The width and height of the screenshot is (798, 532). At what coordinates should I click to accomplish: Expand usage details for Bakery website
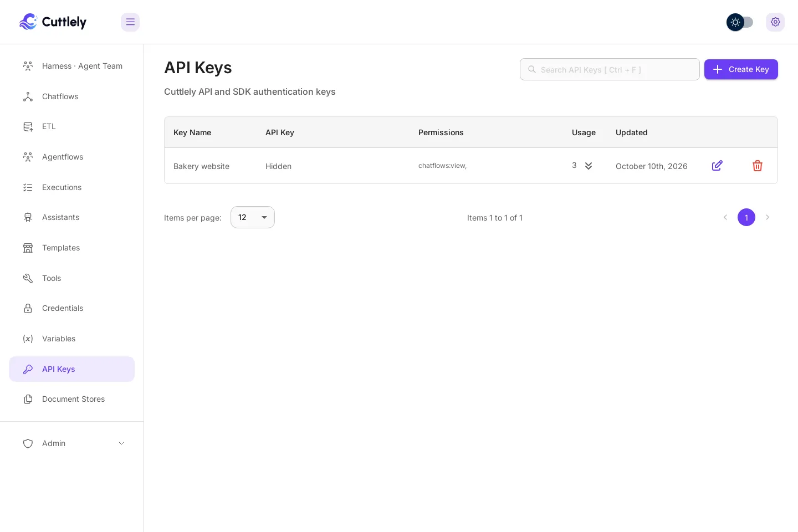coord(589,166)
